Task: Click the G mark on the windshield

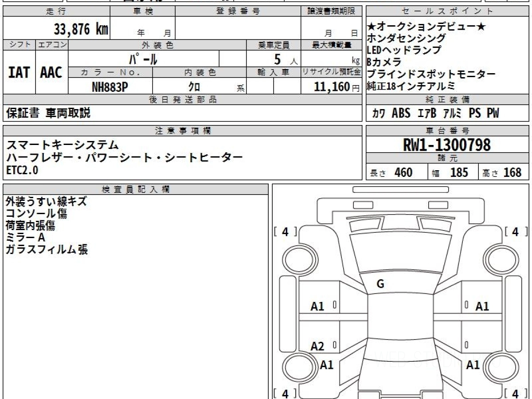Action: pyautogui.click(x=380, y=285)
